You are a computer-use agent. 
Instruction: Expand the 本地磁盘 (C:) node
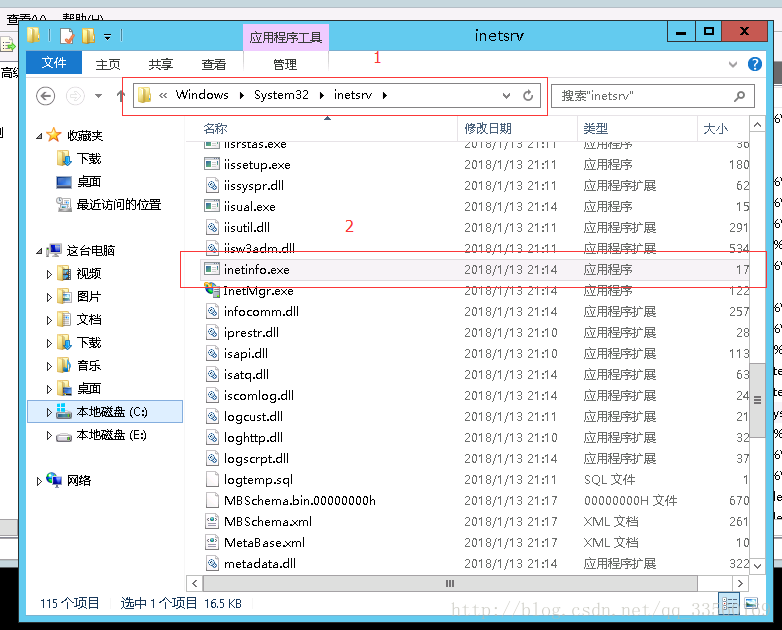point(49,412)
